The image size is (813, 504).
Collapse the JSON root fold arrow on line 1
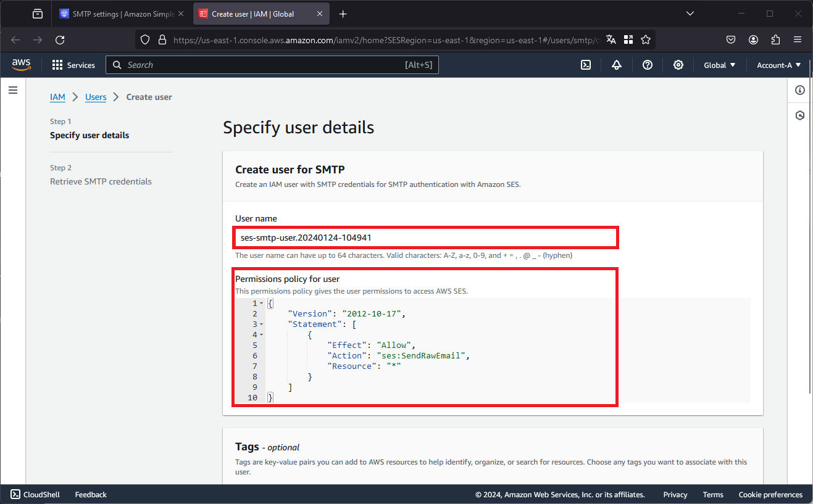(262, 304)
